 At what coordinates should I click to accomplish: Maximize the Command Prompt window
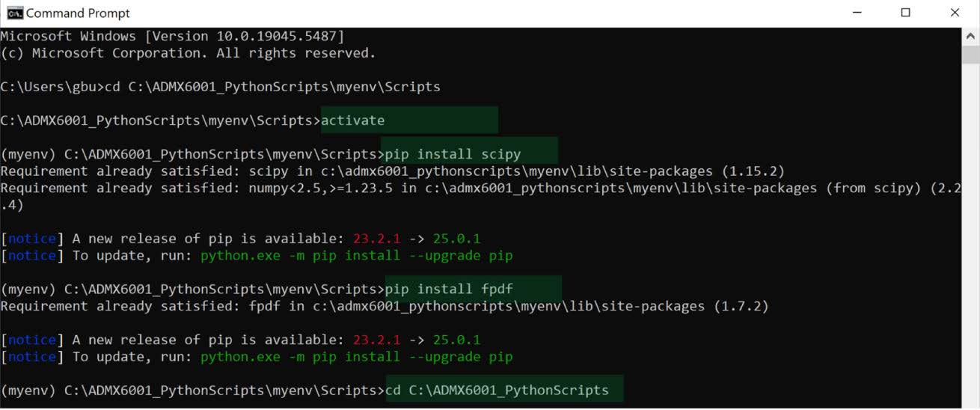[x=905, y=13]
